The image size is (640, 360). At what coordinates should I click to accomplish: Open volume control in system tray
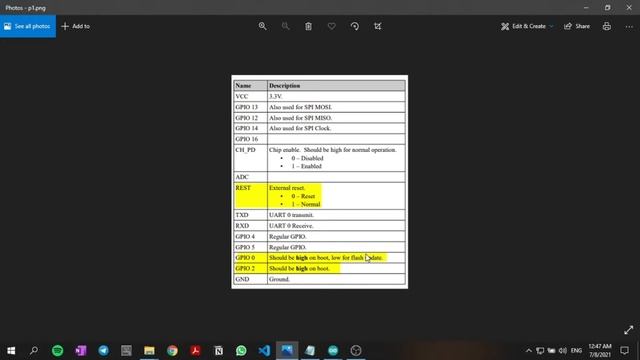click(563, 350)
